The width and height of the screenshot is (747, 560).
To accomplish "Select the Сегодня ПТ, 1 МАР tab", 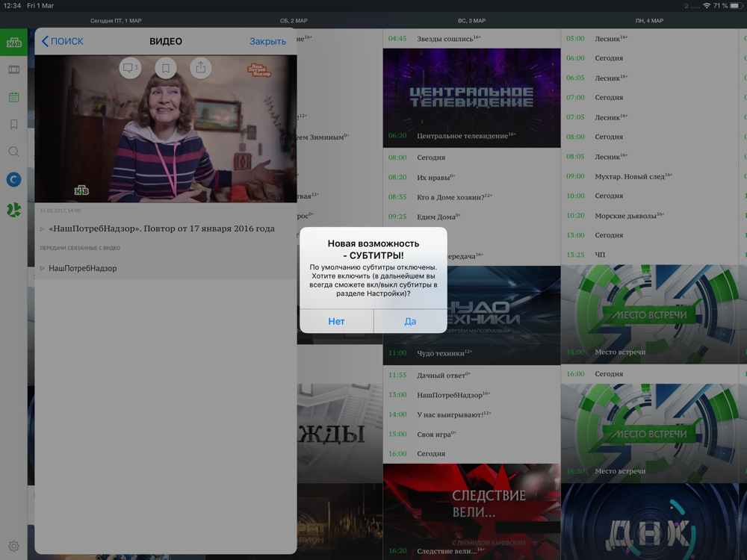I will pos(116,20).
